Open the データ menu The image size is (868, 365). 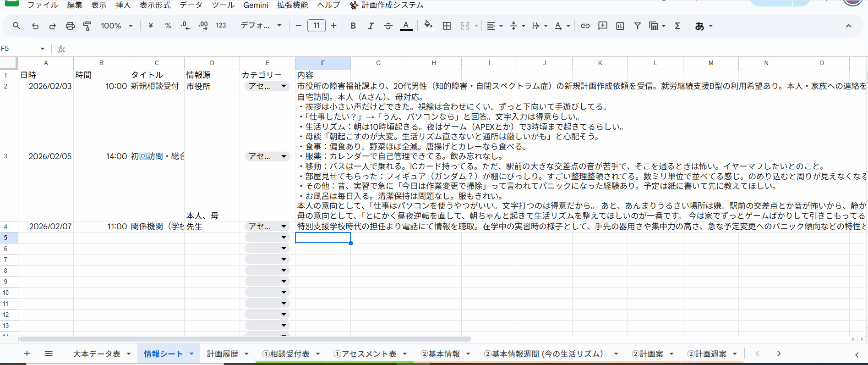coord(191,5)
